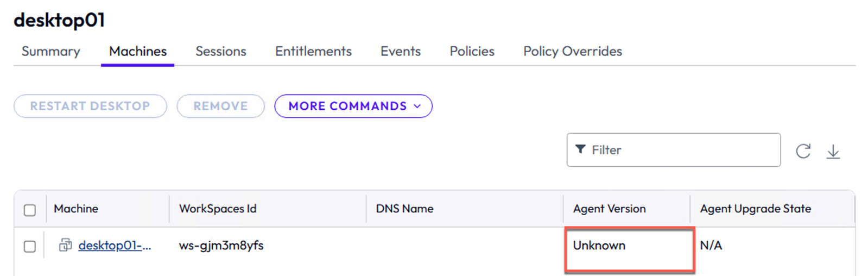Tick the select-all checkbox in the table header
Image resolution: width=868 pixels, height=276 pixels.
tap(30, 210)
